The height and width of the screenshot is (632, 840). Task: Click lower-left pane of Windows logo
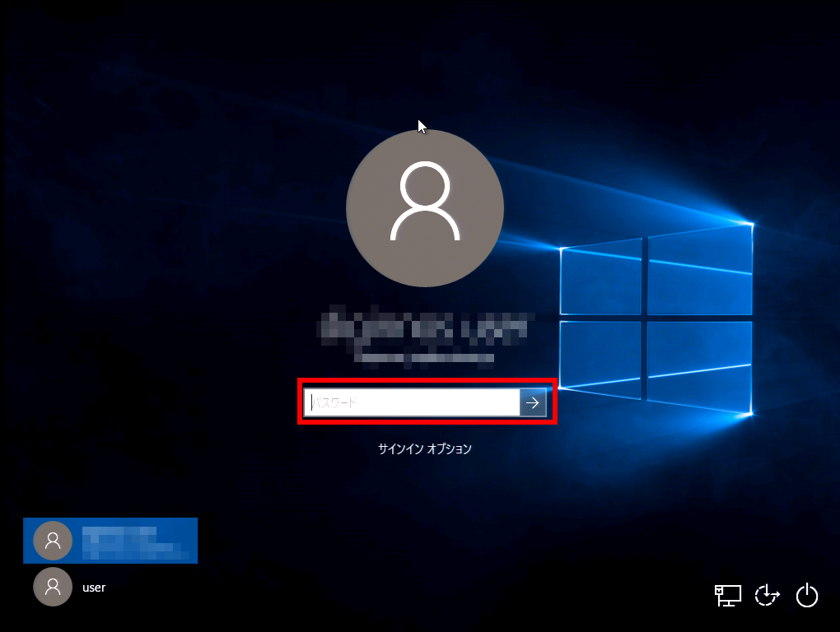click(601, 360)
